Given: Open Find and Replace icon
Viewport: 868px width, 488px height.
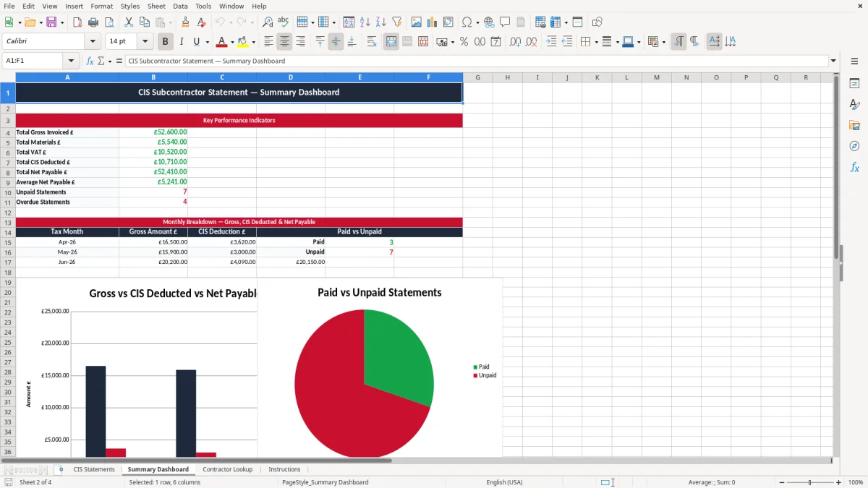Looking at the screenshot, I should coord(268,22).
